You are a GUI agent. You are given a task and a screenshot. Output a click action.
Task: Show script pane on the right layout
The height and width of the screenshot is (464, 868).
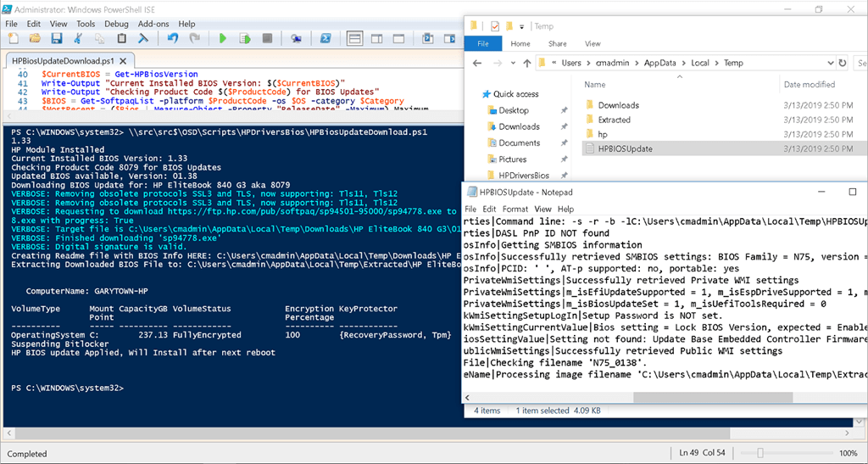point(376,38)
